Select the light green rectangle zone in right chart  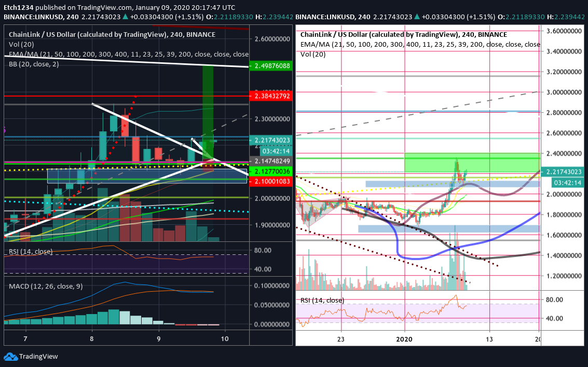pos(472,162)
